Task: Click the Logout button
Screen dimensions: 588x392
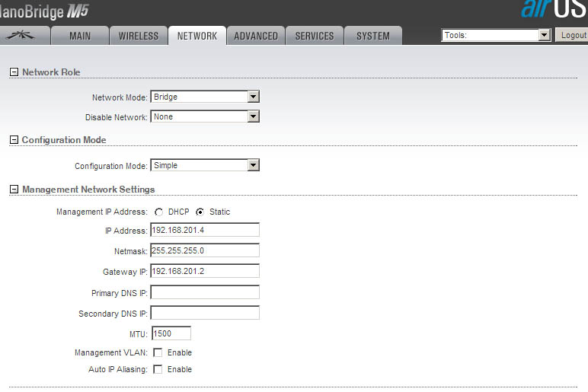Action: click(572, 35)
